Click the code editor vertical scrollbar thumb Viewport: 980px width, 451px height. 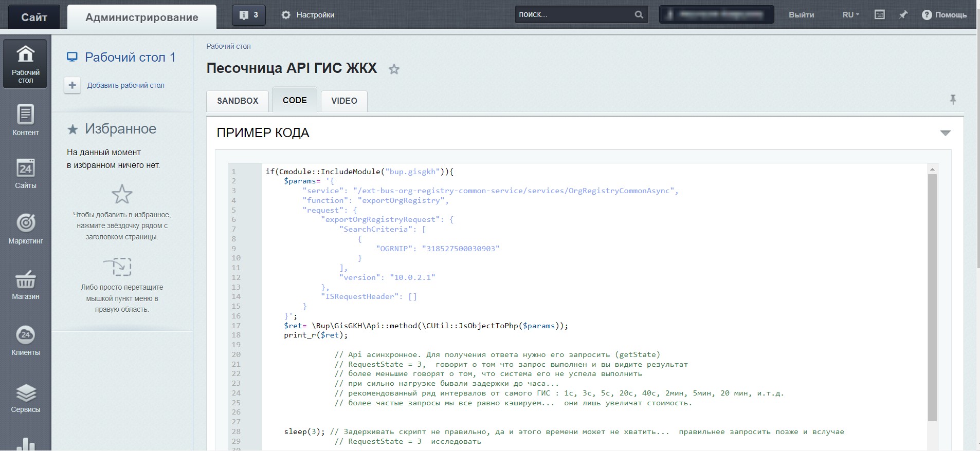click(932, 298)
